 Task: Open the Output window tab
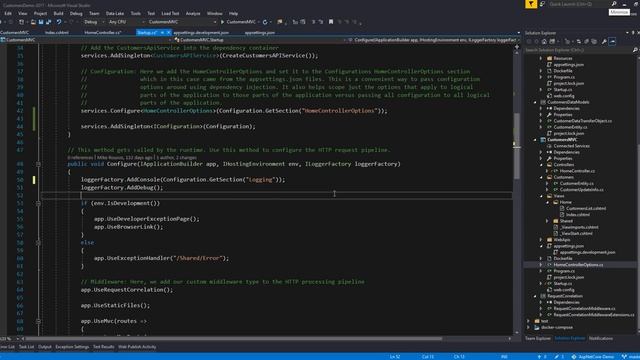(x=45, y=347)
